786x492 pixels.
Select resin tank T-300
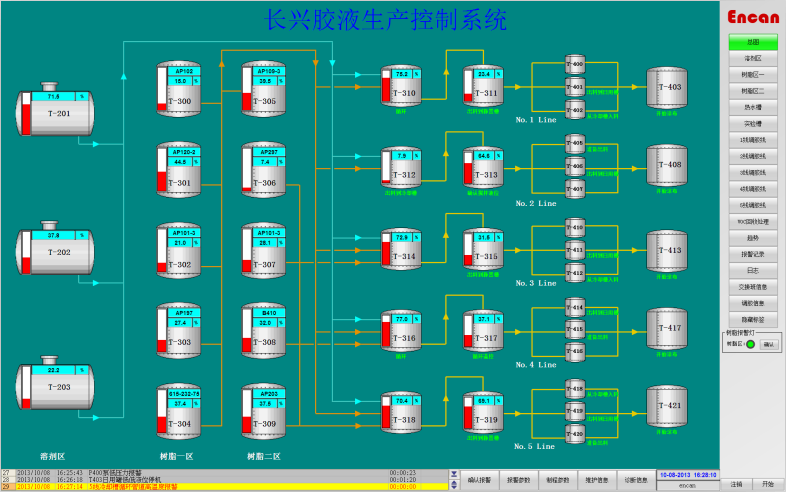click(178, 89)
